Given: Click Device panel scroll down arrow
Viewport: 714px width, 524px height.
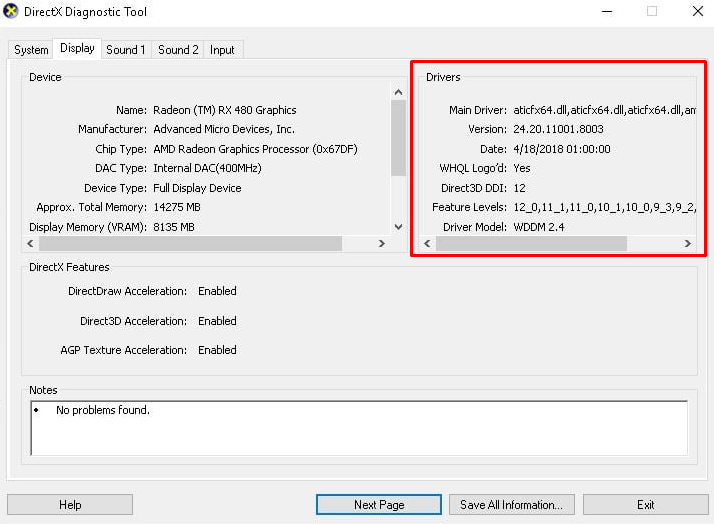Looking at the screenshot, I should 398,227.
